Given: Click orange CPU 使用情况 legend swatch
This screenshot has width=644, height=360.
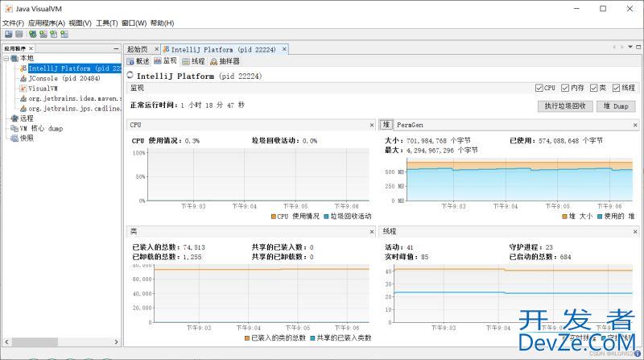Looking at the screenshot, I should 274,216.
